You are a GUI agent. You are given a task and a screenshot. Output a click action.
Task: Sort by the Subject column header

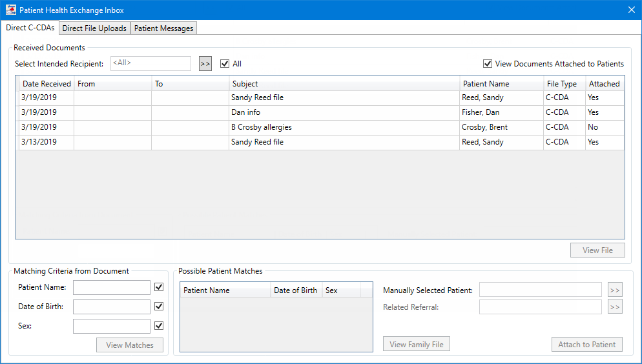[x=344, y=83]
